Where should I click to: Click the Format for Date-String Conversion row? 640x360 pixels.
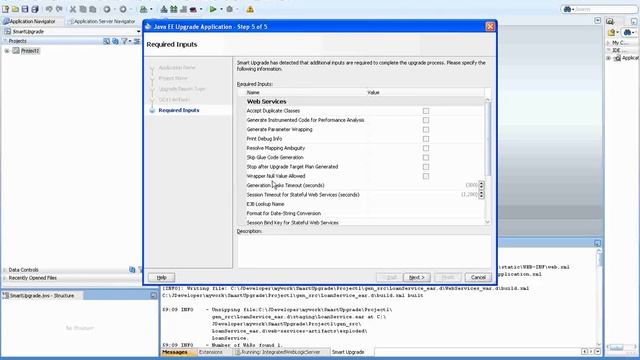361,213
